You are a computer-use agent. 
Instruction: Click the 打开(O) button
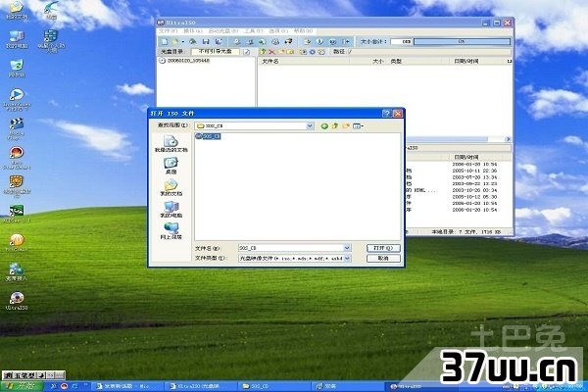[x=383, y=248]
